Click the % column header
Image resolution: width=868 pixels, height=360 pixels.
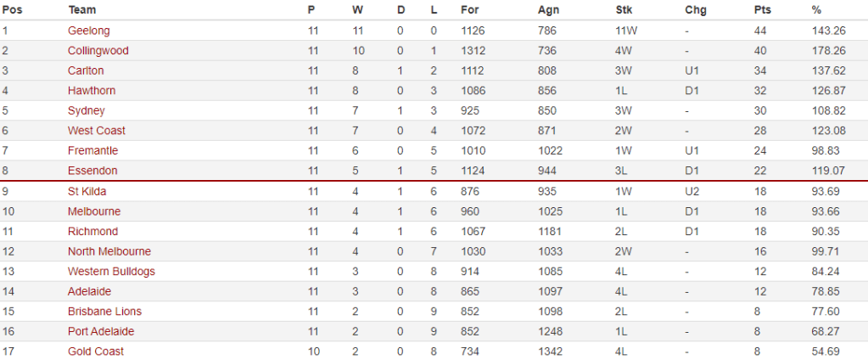[x=816, y=10]
